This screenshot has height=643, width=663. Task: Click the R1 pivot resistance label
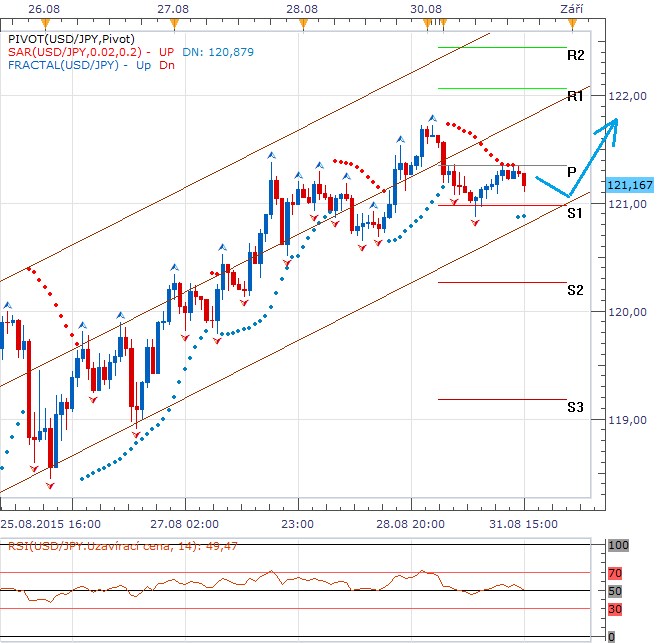575,96
